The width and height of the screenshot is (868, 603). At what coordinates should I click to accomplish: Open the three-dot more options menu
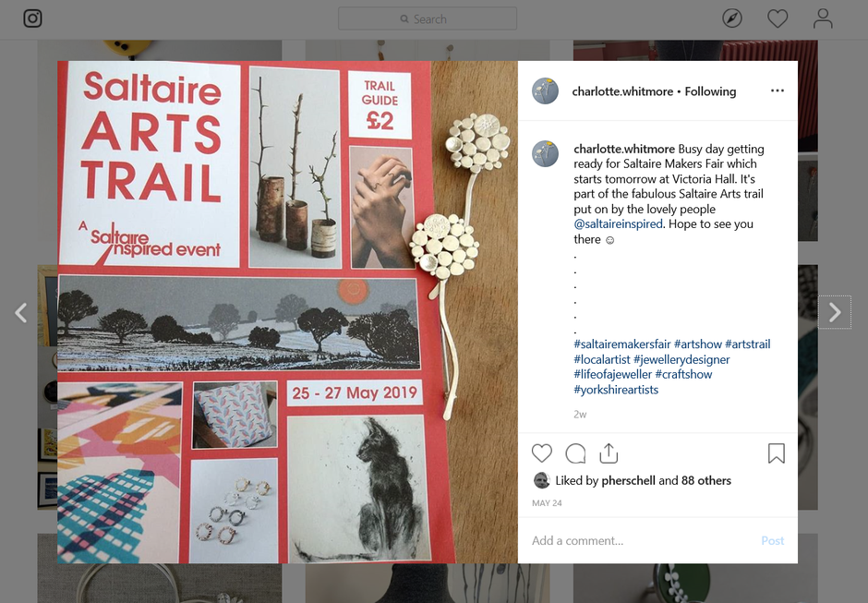pos(778,90)
